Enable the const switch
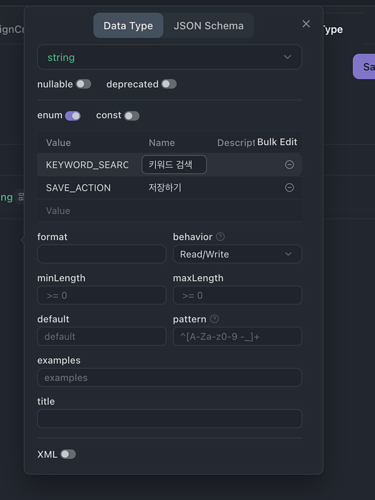Viewport: 375px width, 500px height. pos(132,116)
